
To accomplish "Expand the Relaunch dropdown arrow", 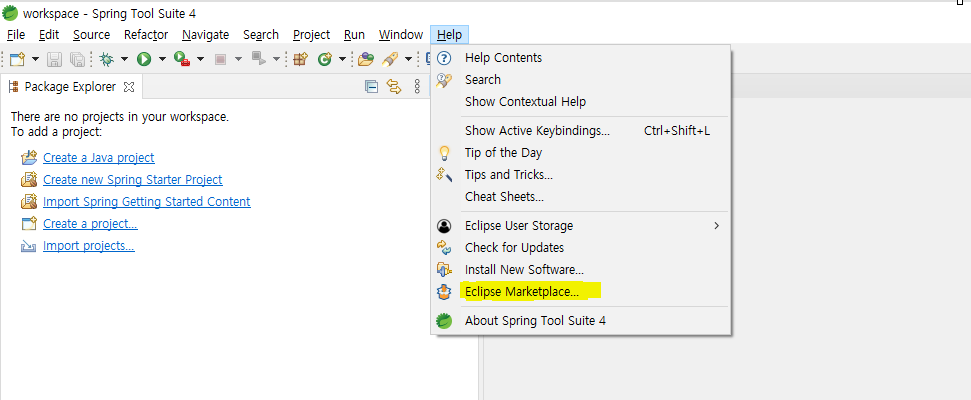I will 276,59.
